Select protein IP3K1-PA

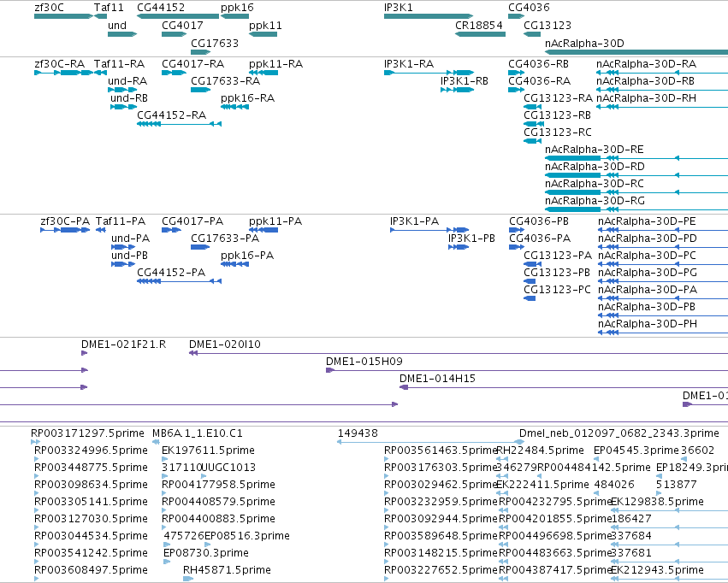pos(429,230)
